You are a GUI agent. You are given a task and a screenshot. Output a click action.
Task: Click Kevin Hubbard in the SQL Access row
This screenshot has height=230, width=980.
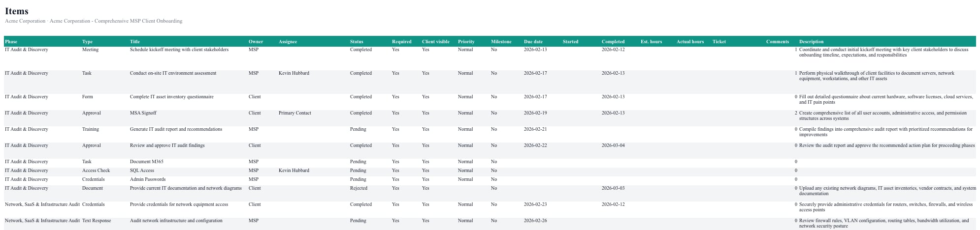pyautogui.click(x=294, y=171)
